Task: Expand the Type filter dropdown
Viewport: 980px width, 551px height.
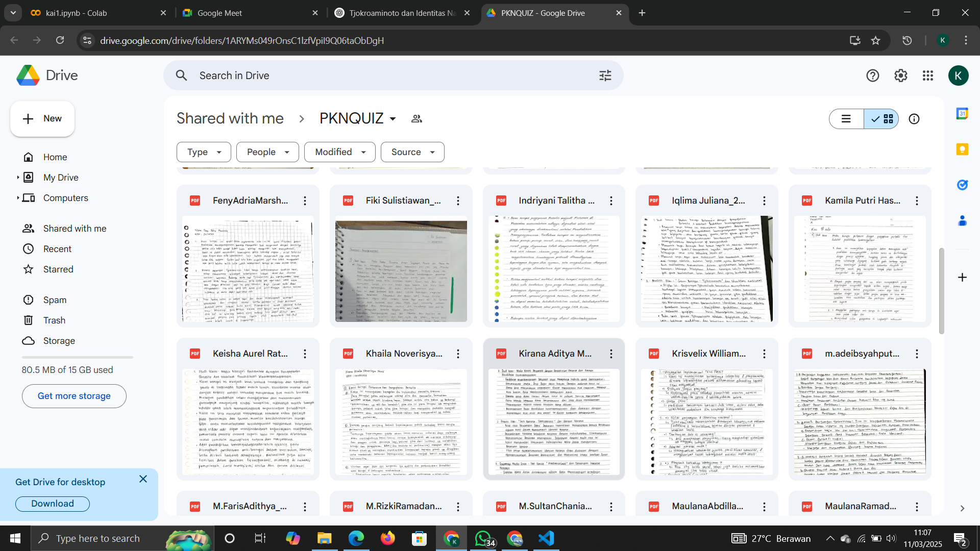Action: pyautogui.click(x=204, y=152)
